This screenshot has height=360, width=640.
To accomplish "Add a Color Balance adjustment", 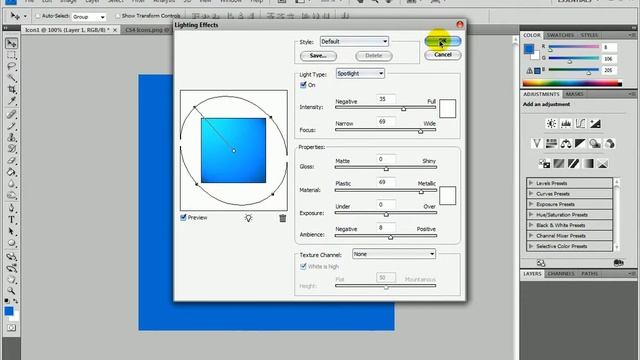I will [566, 143].
